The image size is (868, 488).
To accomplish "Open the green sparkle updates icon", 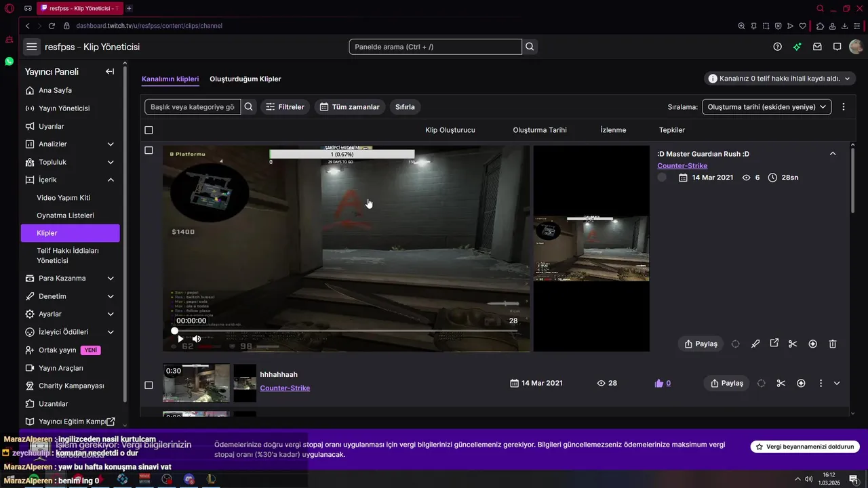I will [797, 47].
